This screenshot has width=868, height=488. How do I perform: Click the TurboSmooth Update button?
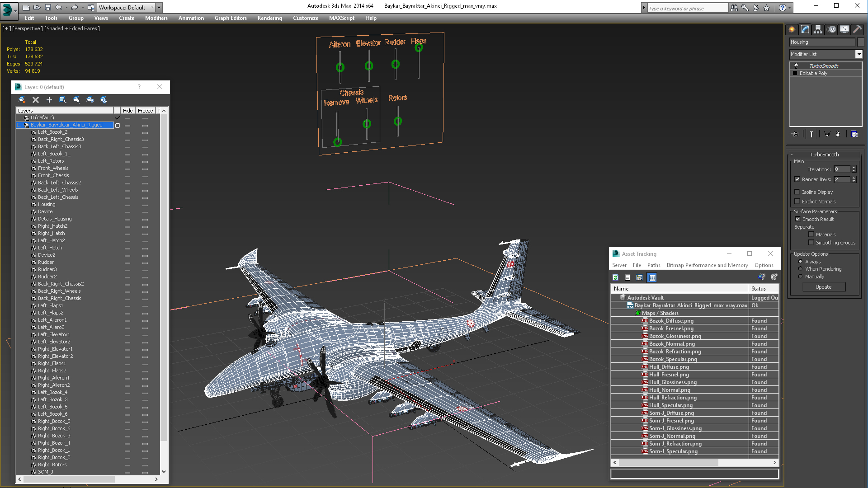click(x=824, y=287)
